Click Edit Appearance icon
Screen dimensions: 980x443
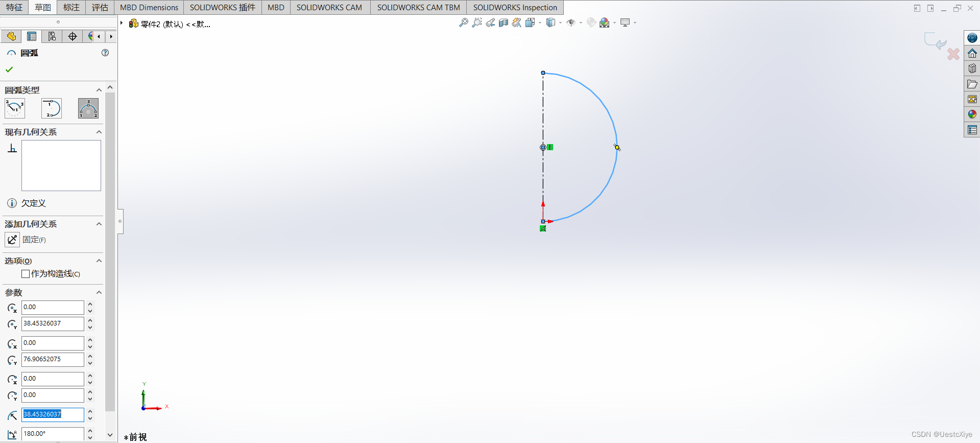[x=591, y=22]
